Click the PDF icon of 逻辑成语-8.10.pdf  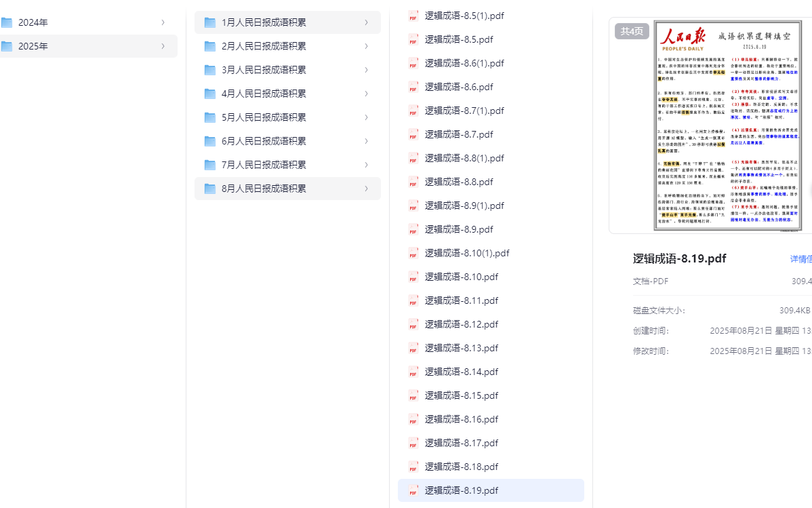click(x=413, y=277)
